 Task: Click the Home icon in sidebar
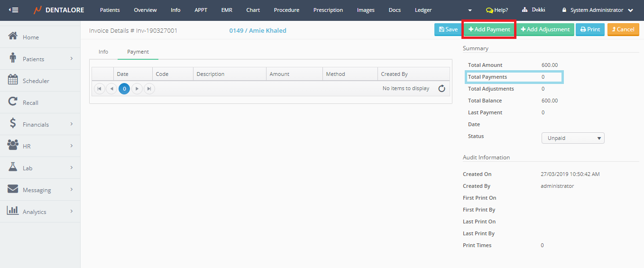pyautogui.click(x=13, y=37)
